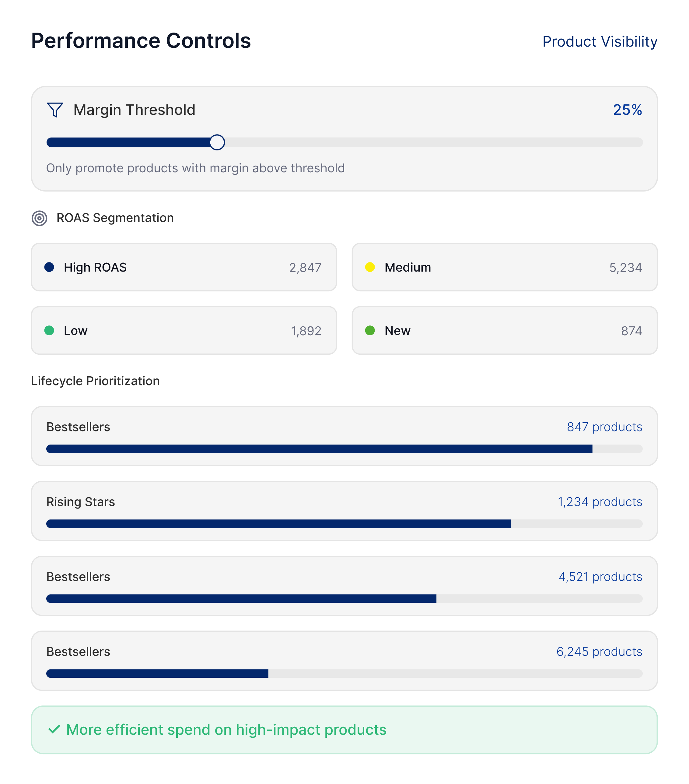Viewport: 689px width, 784px height.
Task: Open the Product Visibility link
Action: click(x=600, y=41)
